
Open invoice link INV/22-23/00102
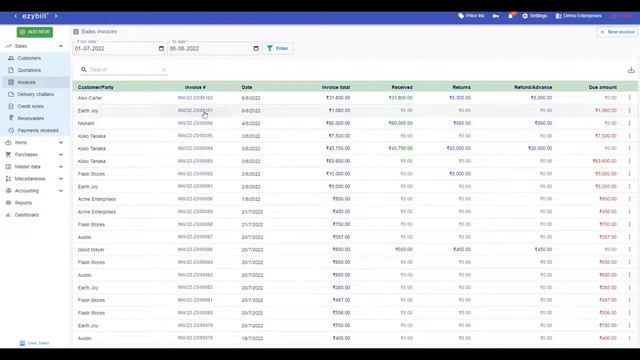[x=195, y=98]
